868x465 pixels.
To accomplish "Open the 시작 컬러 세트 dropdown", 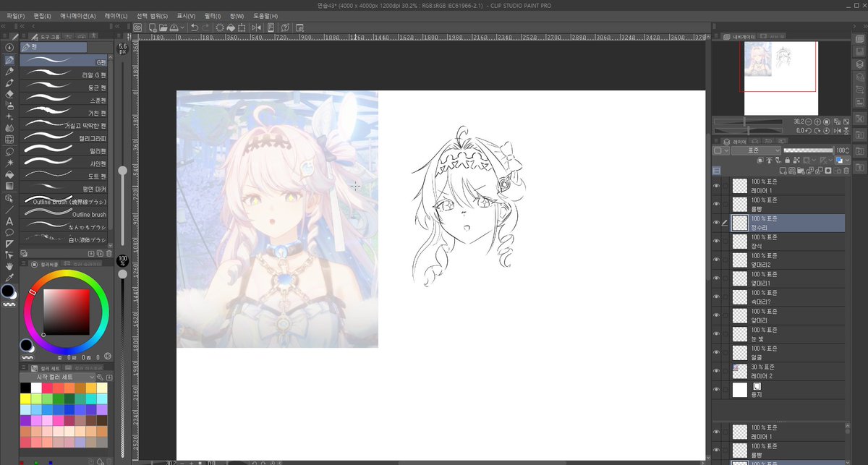I will click(57, 377).
